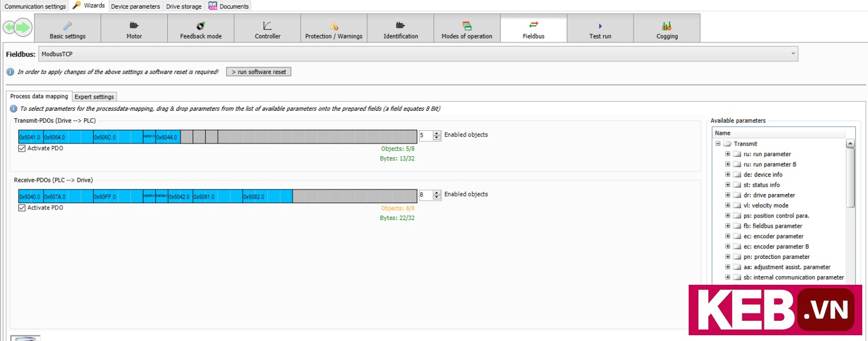Expand the ru: run parameter node

coord(728,154)
